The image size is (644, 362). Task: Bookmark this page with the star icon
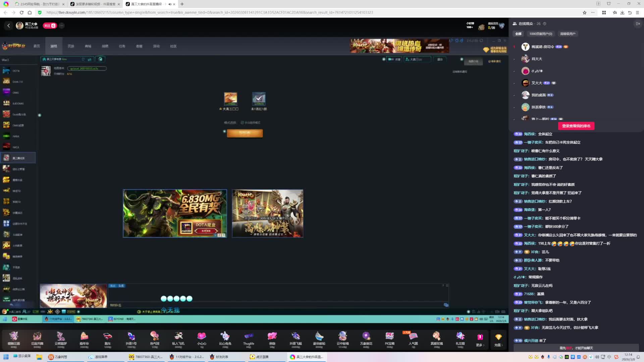pos(585,13)
